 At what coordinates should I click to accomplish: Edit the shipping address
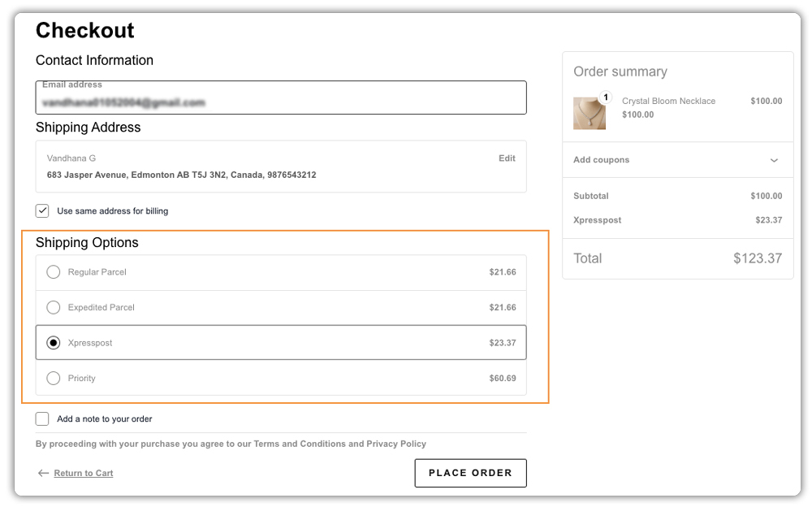pos(507,158)
